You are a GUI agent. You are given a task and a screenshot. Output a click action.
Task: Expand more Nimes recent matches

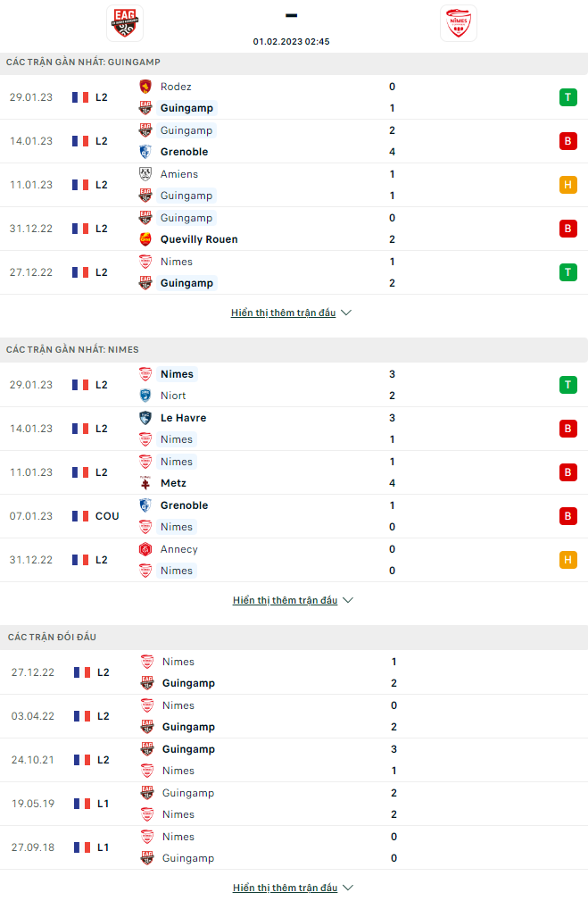pos(293,600)
